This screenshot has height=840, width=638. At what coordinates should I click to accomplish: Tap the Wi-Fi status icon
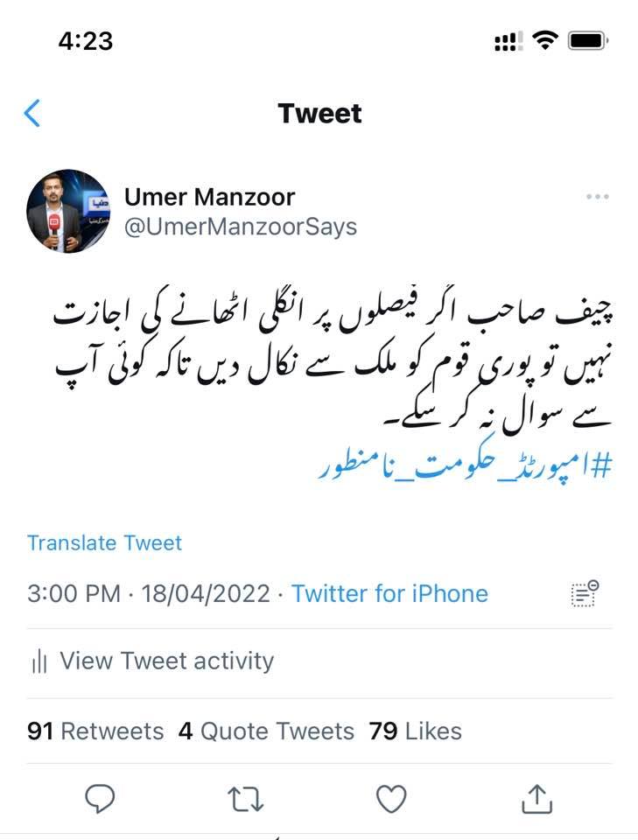[x=544, y=40]
